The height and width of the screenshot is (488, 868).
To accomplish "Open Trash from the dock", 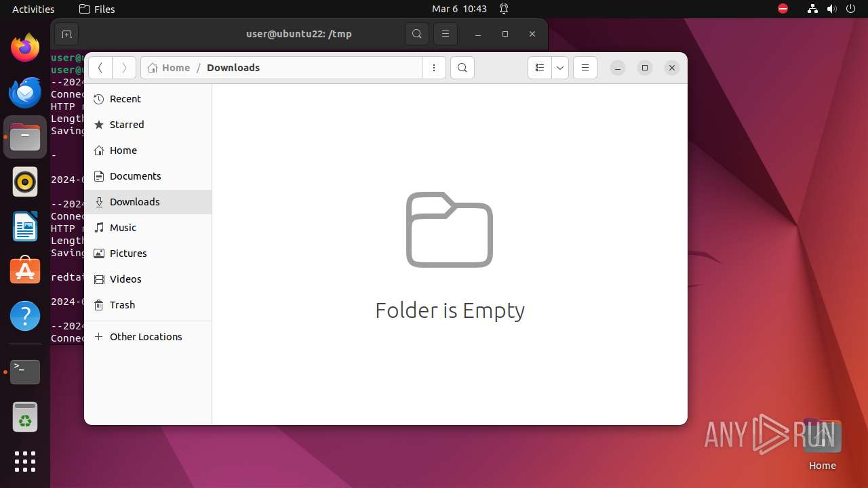I will [x=25, y=417].
